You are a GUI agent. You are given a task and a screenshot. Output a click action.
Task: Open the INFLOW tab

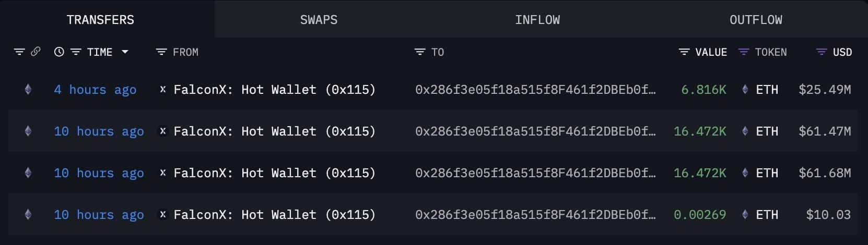pyautogui.click(x=537, y=20)
